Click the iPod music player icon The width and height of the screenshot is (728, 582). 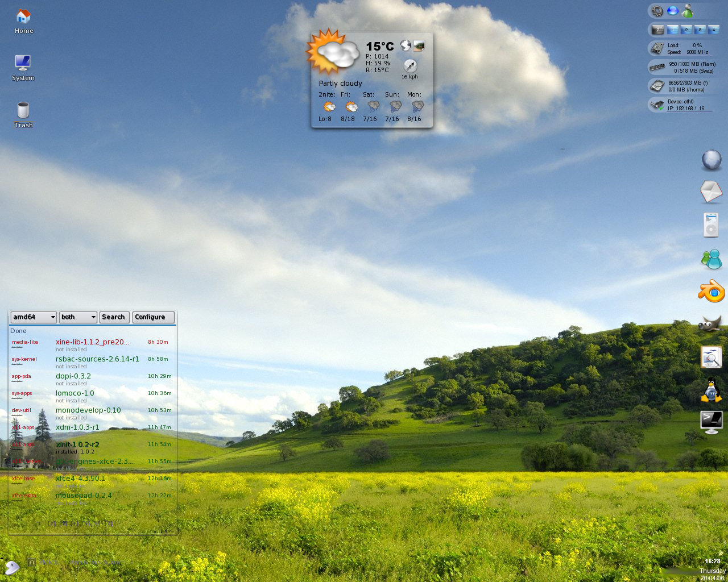point(711,225)
